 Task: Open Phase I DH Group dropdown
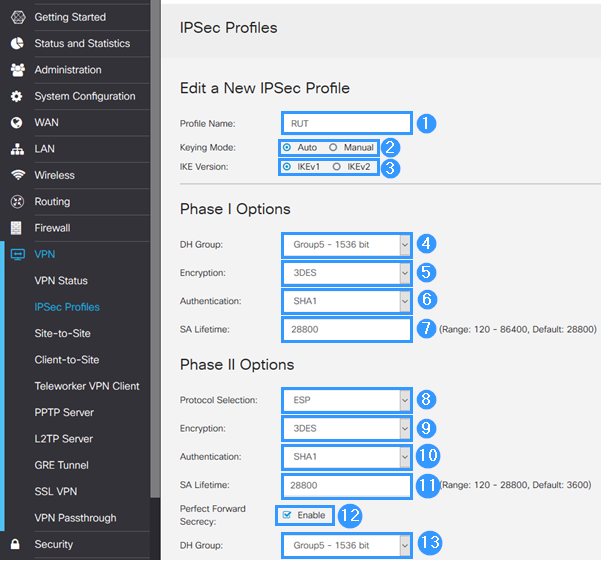pyautogui.click(x=346, y=244)
